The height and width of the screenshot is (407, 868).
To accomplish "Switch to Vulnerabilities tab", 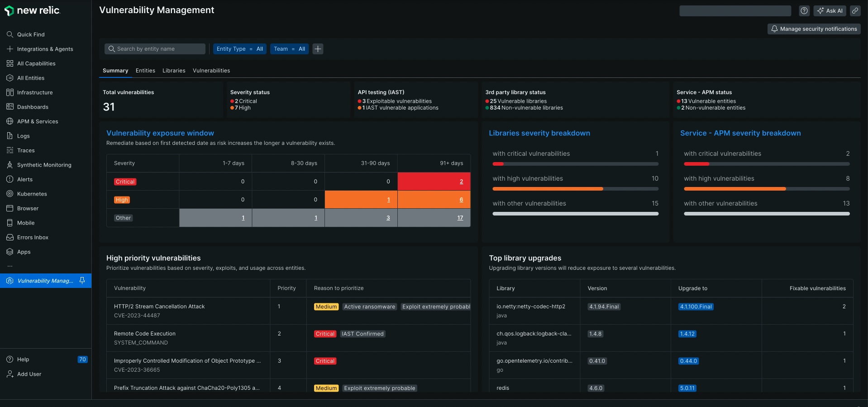I will pos(211,71).
